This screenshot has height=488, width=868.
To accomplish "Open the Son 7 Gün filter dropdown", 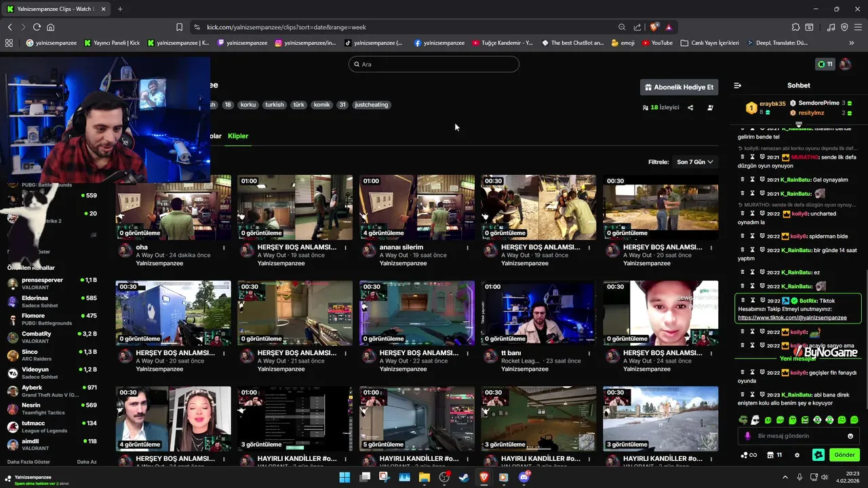I will (695, 162).
